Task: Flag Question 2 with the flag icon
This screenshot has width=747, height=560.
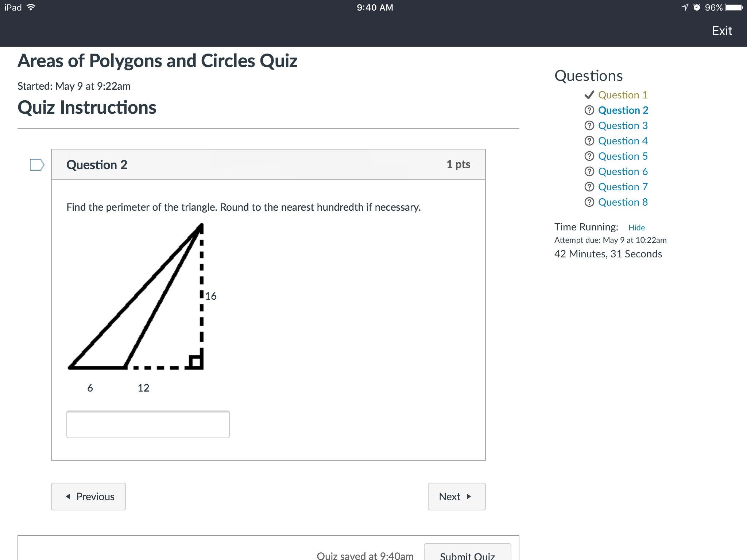Action: 37,165
